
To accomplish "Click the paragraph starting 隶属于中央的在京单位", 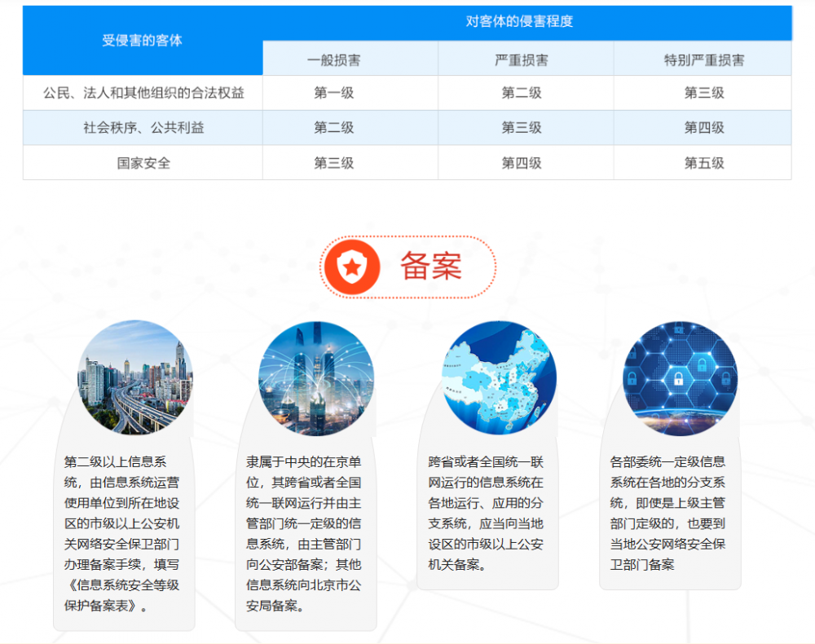I will click(x=303, y=534).
